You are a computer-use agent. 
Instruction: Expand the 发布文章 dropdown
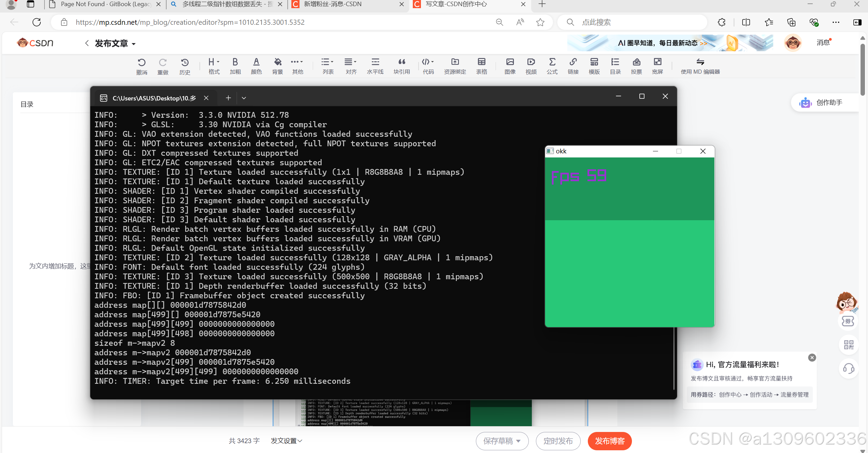point(134,44)
